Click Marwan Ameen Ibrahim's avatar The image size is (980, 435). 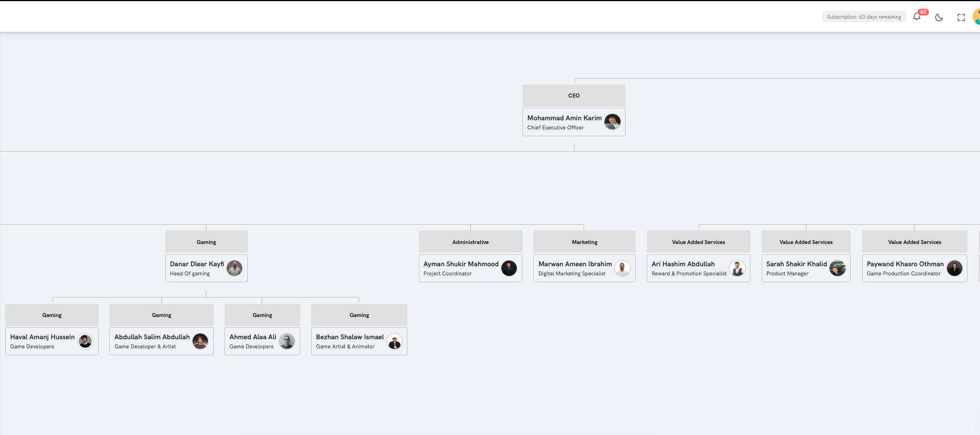(x=623, y=268)
